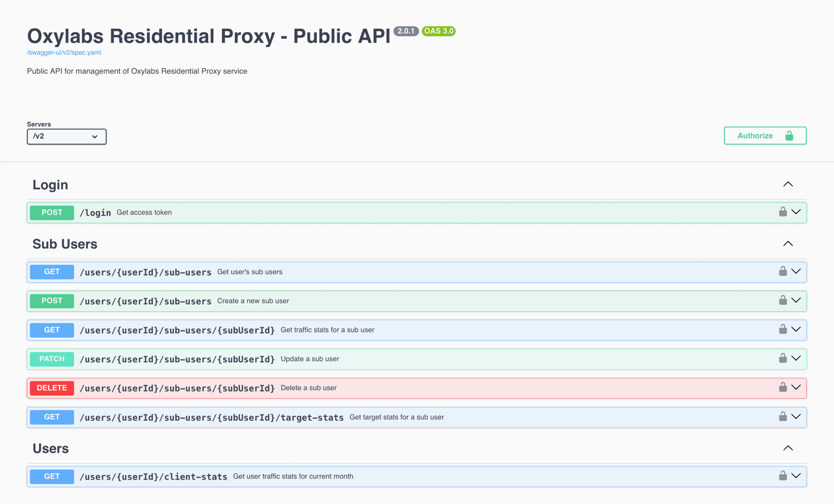Collapse the Sub Users section
The width and height of the screenshot is (834, 504).
pos(788,244)
